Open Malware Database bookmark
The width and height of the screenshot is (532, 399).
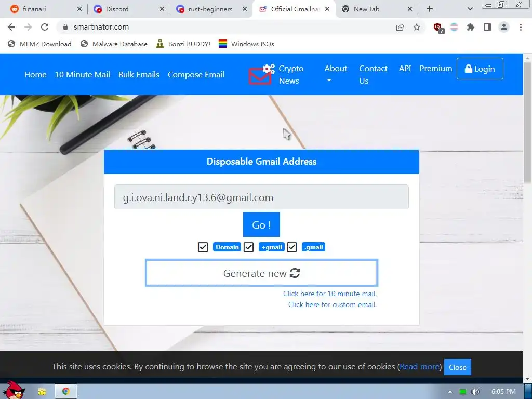(114, 44)
